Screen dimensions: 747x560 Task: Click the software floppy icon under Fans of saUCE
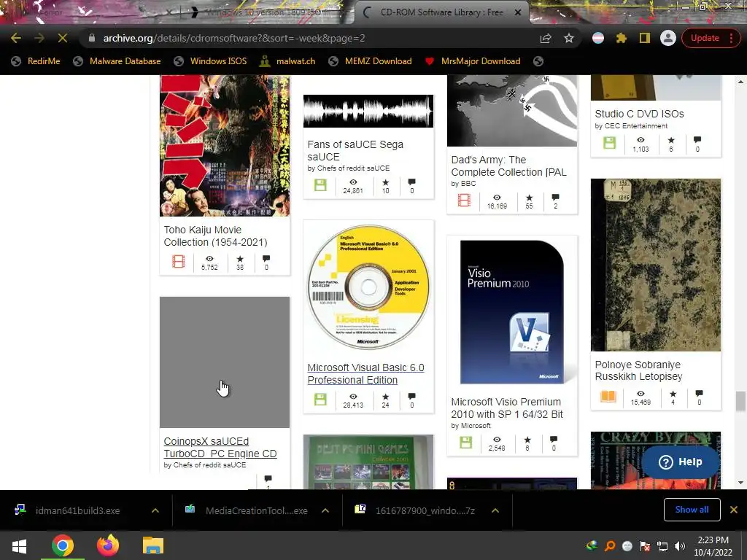tap(321, 184)
